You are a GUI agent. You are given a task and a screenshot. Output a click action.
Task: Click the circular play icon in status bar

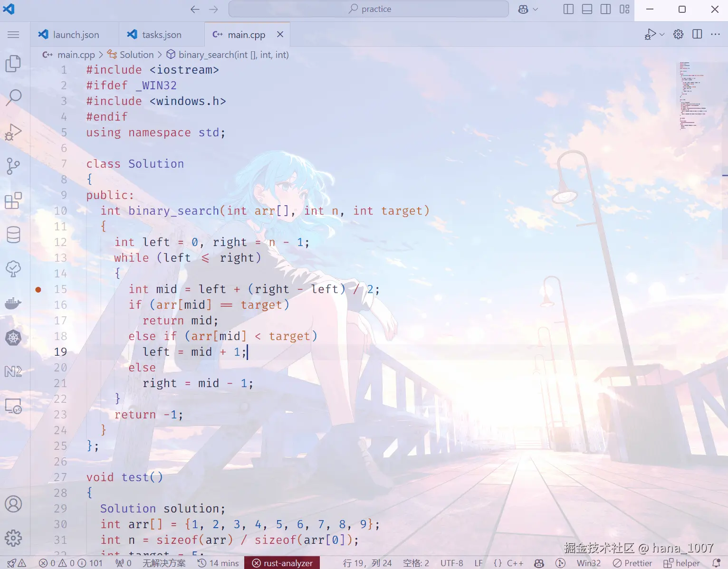tap(560, 563)
